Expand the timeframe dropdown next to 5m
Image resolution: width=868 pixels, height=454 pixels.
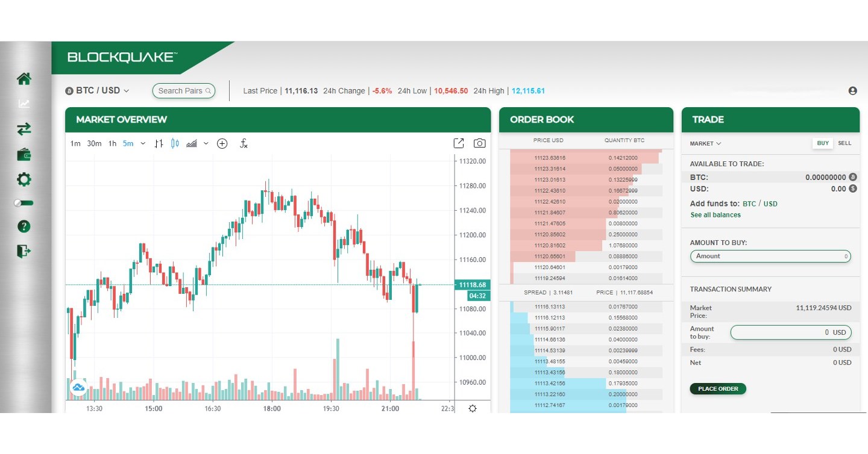coord(142,143)
